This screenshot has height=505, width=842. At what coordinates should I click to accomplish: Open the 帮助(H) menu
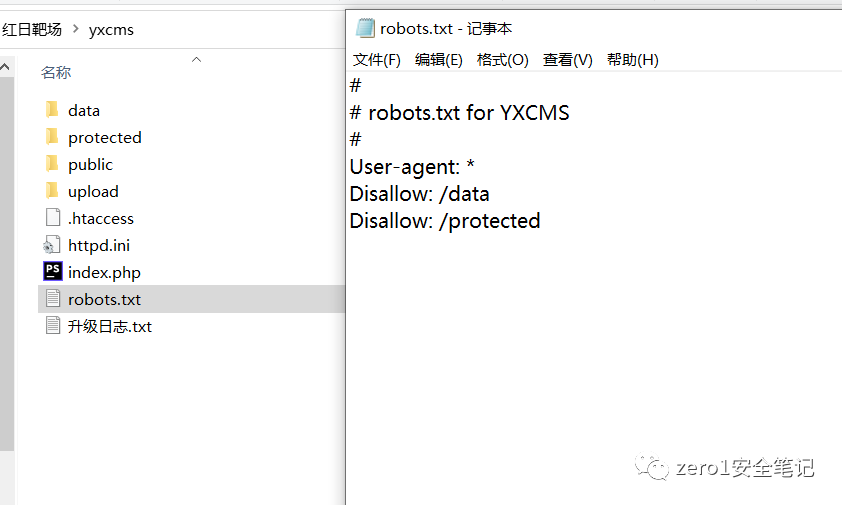click(632, 60)
